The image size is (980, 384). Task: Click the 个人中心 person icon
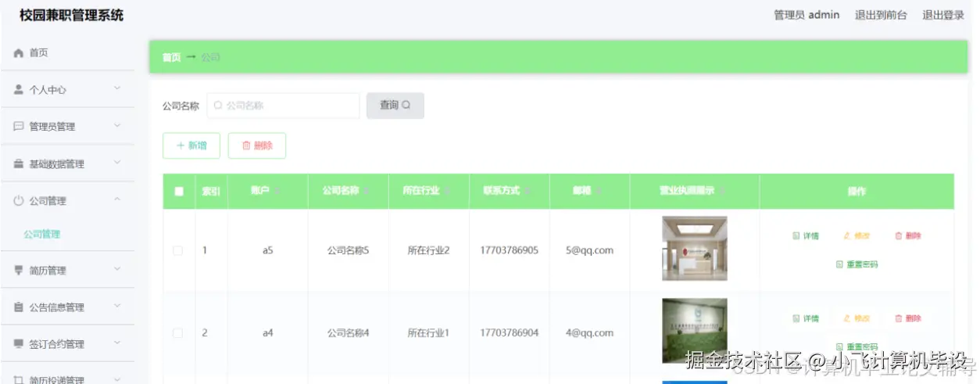coord(19,89)
